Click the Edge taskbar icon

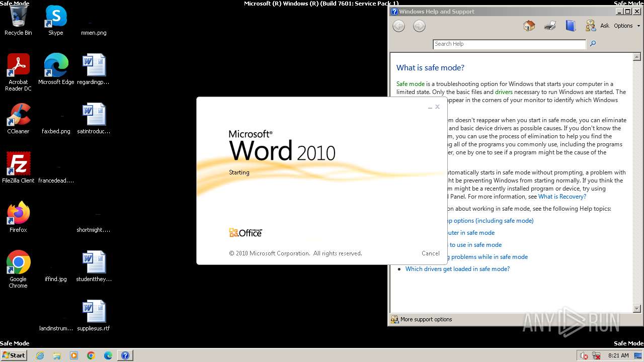click(108, 355)
